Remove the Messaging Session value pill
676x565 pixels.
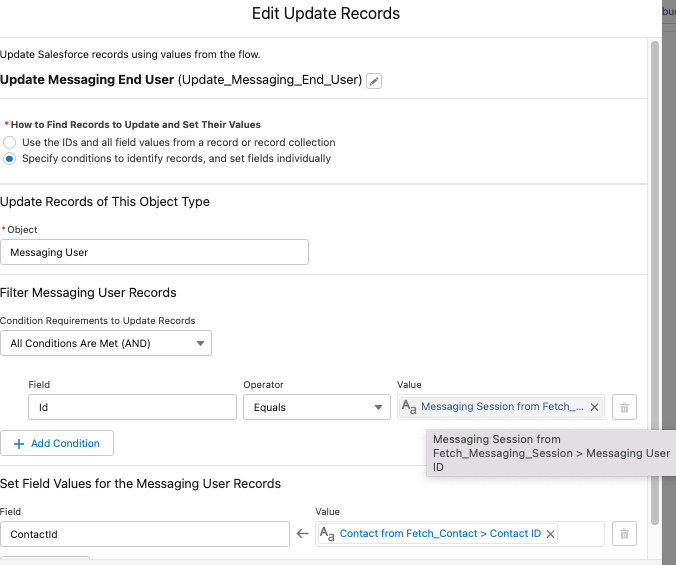(x=594, y=407)
